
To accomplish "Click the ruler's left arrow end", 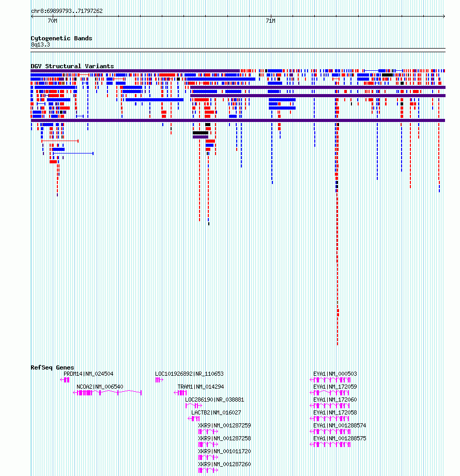I will [32, 17].
